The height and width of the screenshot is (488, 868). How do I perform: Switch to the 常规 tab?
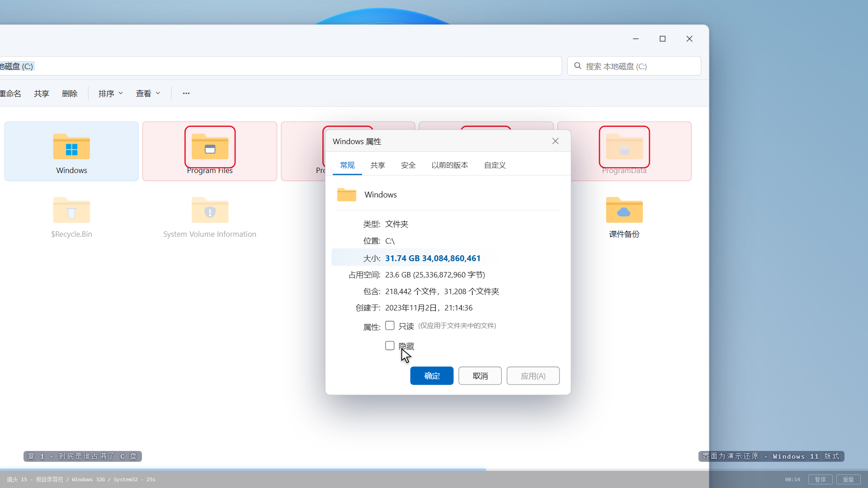point(347,165)
